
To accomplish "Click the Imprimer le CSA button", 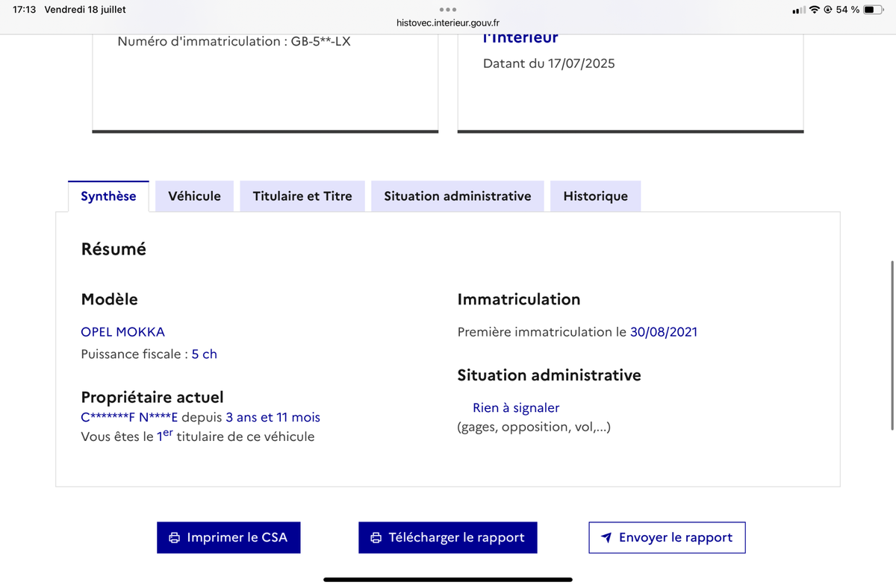I will tap(228, 537).
